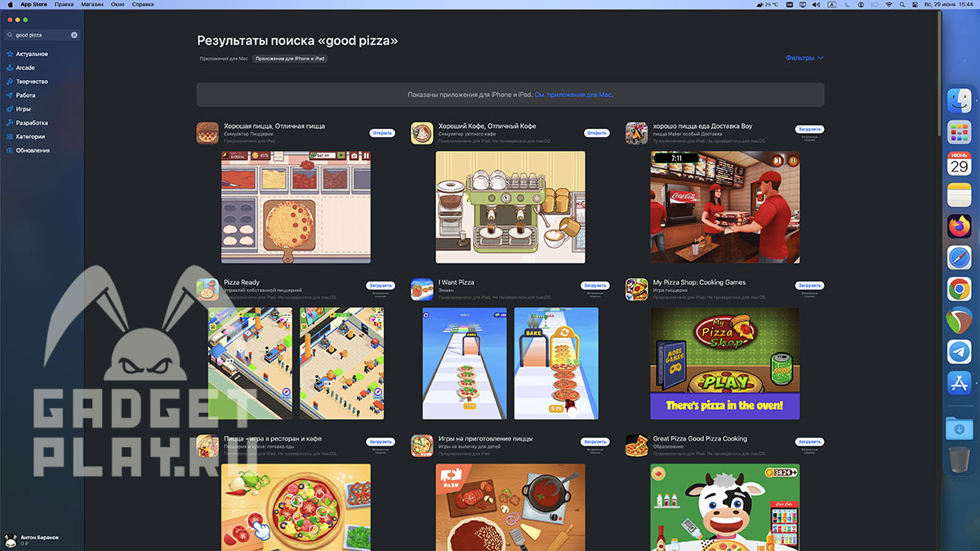The width and height of the screenshot is (980, 551).
Task: Expand the Фильтры dropdown
Action: tap(804, 58)
